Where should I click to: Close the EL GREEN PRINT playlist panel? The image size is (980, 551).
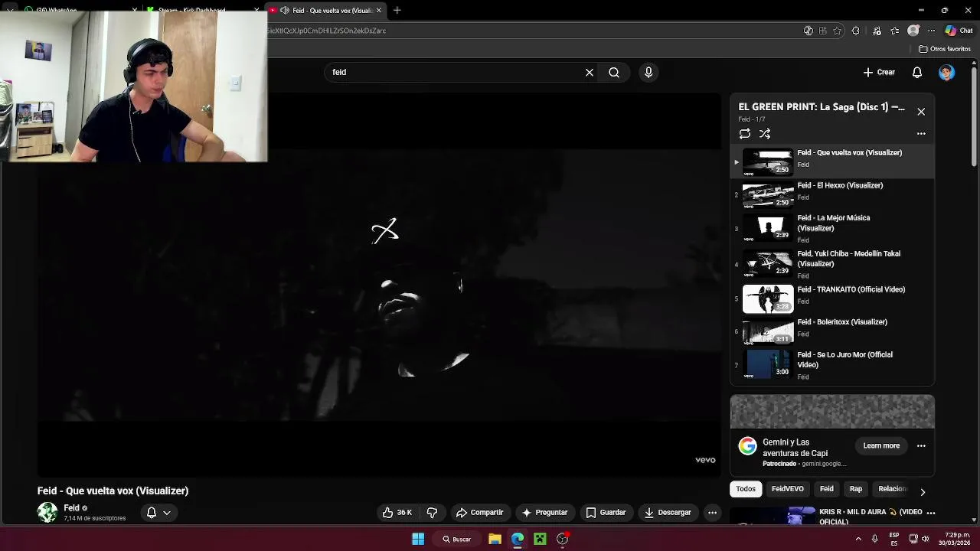(x=921, y=112)
